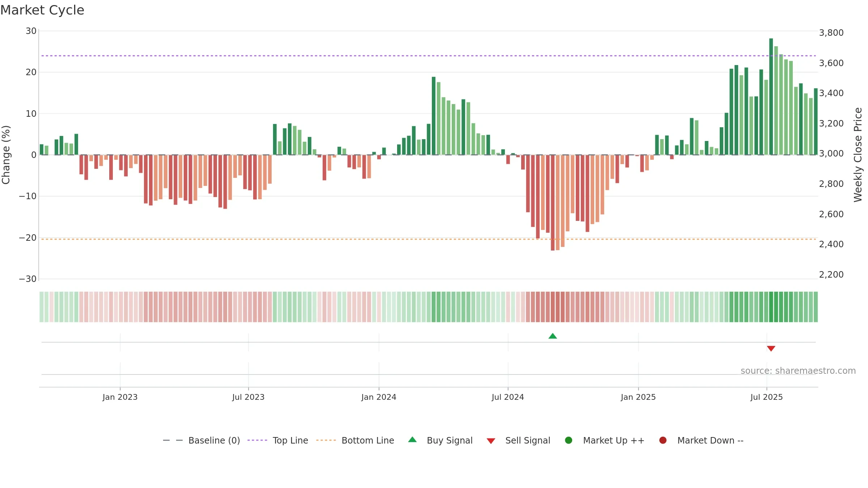Click the Jul 2023 x-axis label

point(248,397)
